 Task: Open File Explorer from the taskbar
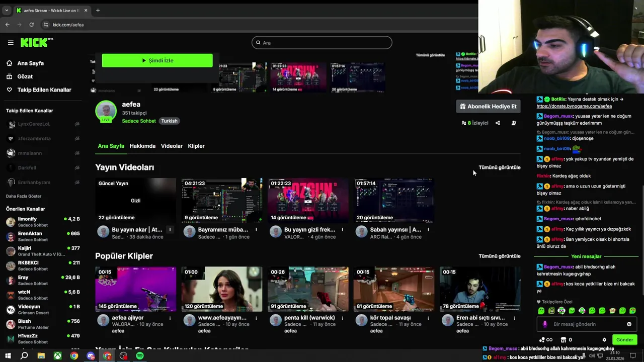tap(41, 356)
